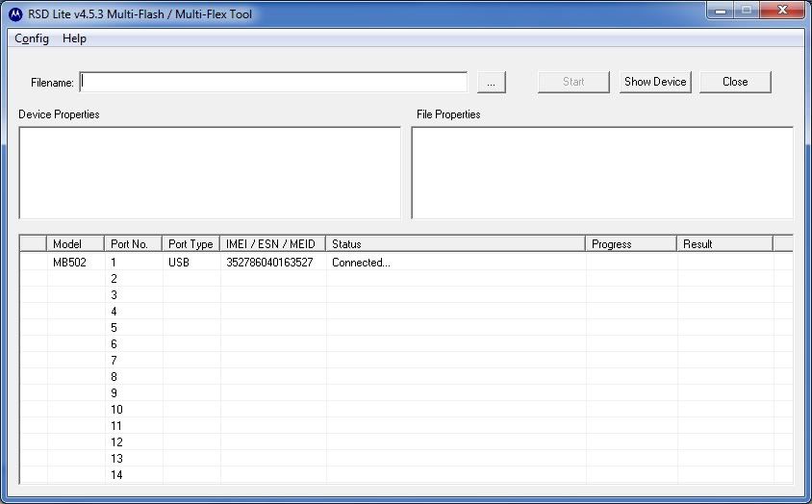Open file browser with the ... button
Screen dimensions: 812x504
coord(491,82)
